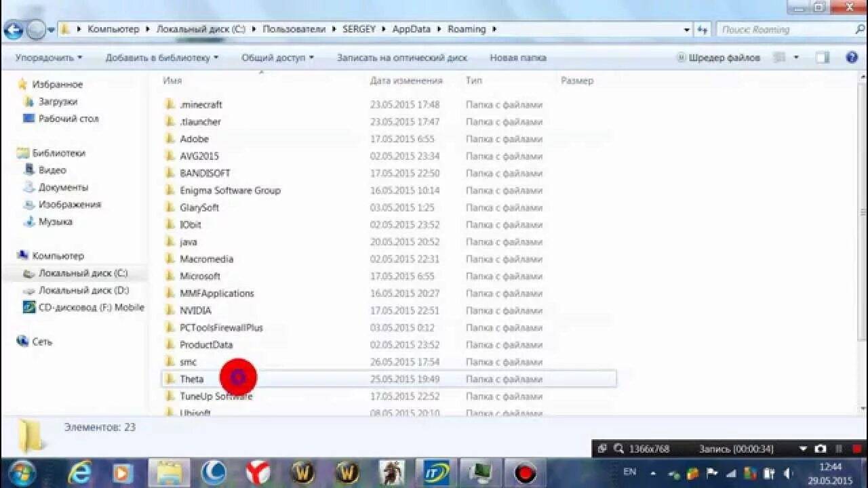Click Записать на оптический диск

[x=402, y=58]
